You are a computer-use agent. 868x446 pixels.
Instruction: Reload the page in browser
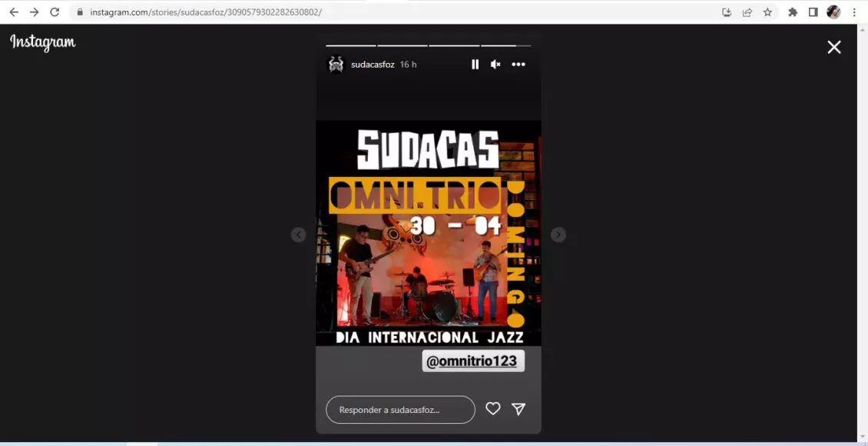pos(55,12)
